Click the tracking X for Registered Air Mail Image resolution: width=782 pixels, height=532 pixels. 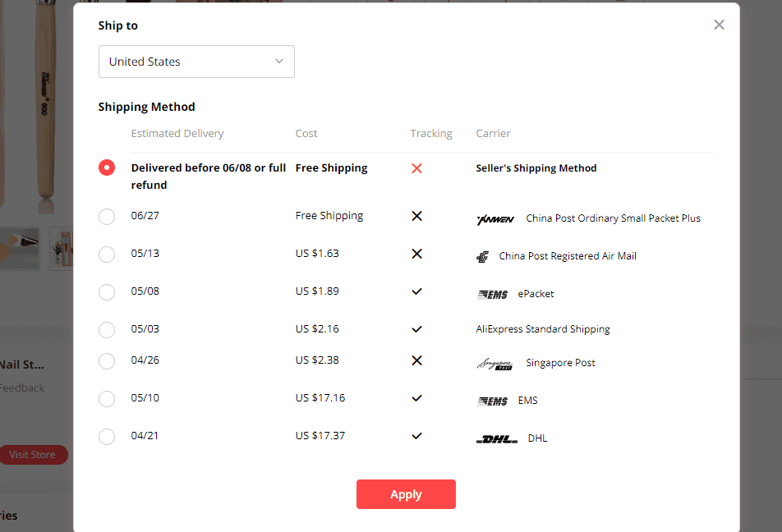(x=417, y=254)
